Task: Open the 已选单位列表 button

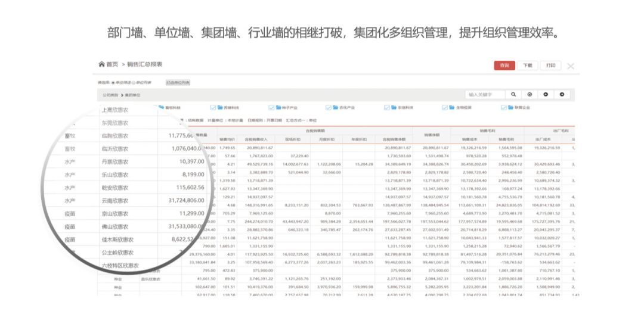Action: click(178, 82)
